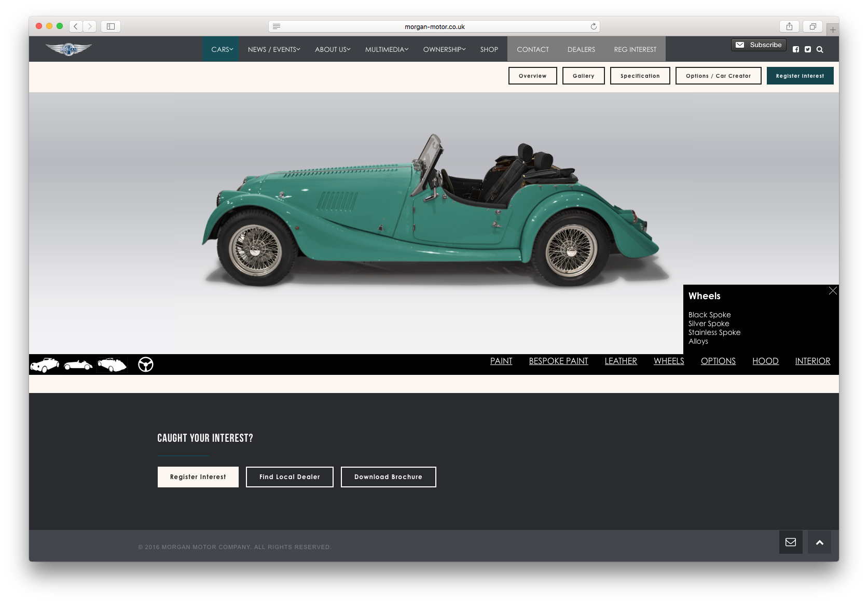Click the Morgan wings logo

pyautogui.click(x=68, y=49)
